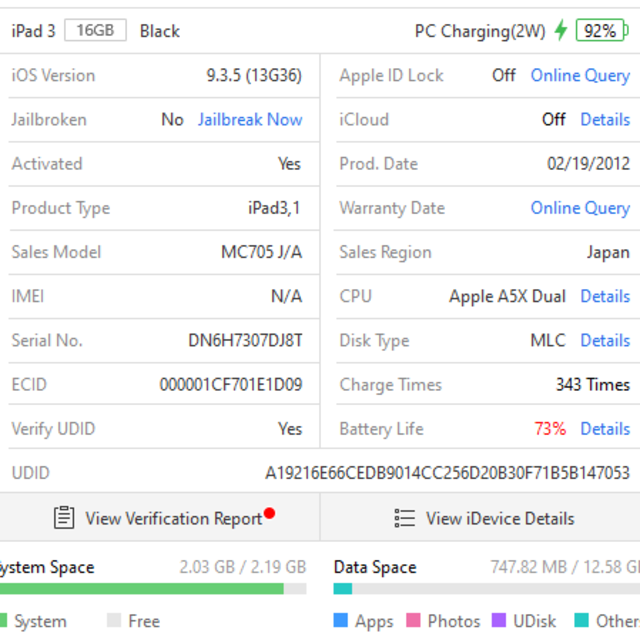Click Apple ID Lock status Off

504,76
